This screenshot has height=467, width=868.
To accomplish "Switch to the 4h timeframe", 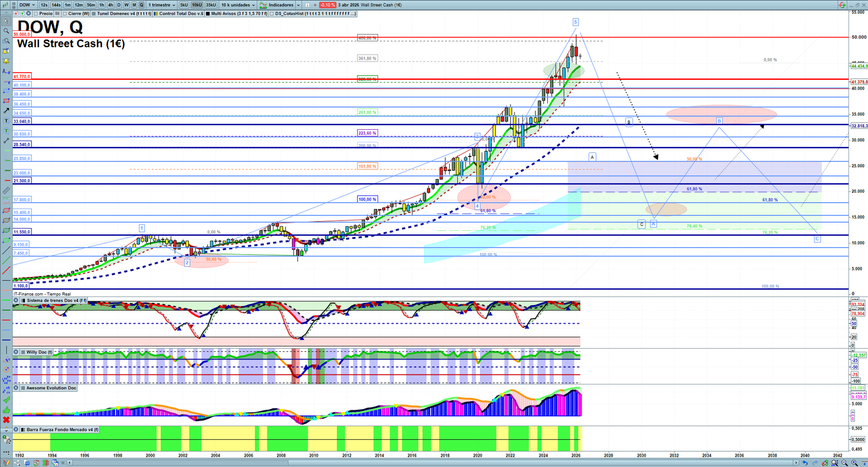I will [x=110, y=5].
